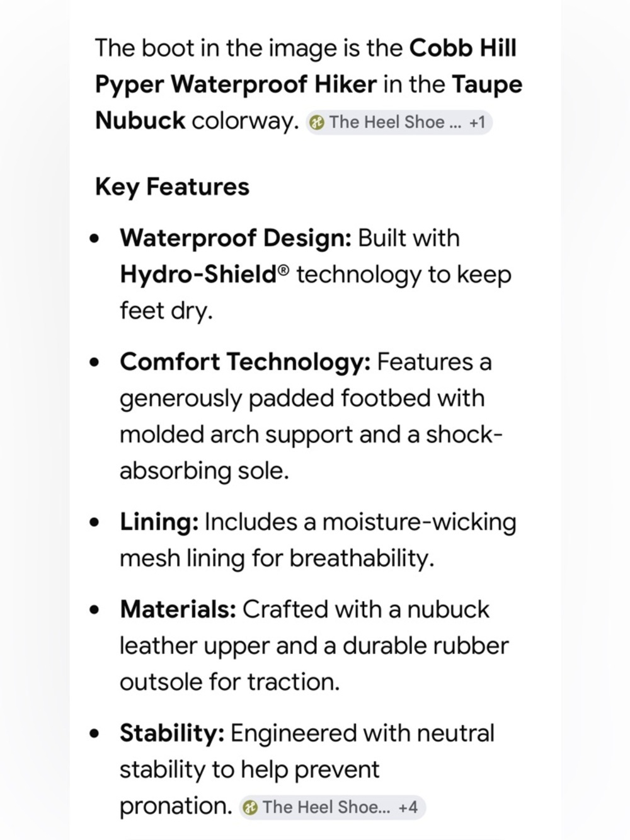Click the 'Stability:' bullet label

(172, 733)
